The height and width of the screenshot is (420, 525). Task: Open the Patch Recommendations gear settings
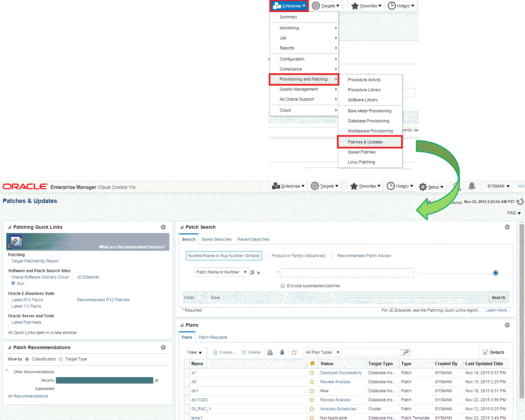[x=163, y=347]
